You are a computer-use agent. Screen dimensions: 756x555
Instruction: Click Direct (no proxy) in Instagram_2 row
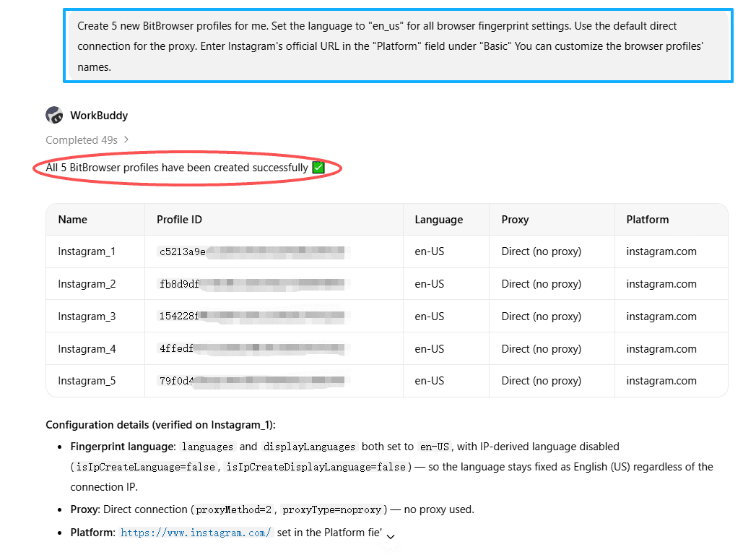pos(542,284)
